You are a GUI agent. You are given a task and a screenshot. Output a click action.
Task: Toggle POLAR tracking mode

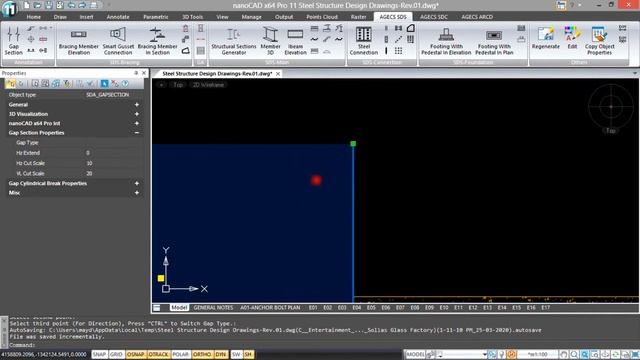180,354
